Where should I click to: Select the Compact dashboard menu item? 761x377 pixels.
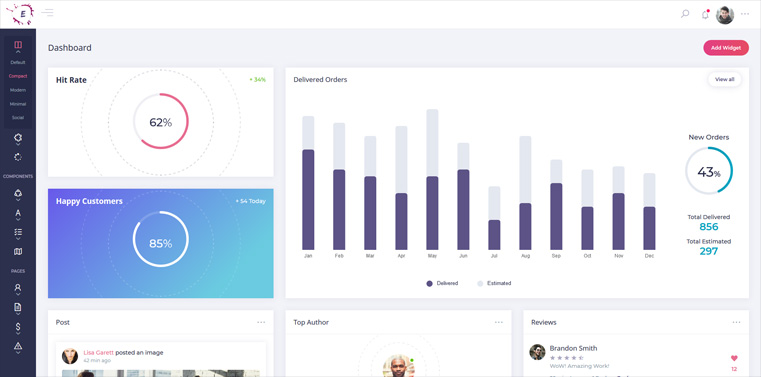point(18,76)
